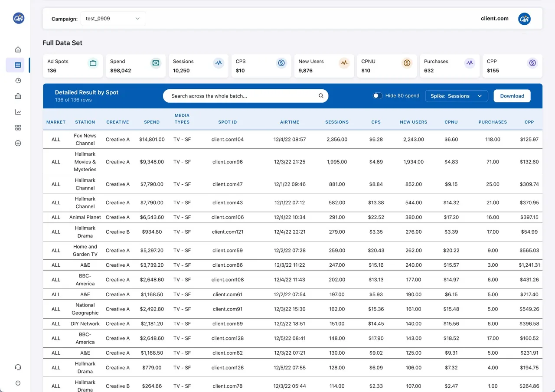The image size is (555, 392).
Task: Select the $1,241.31 CPP value
Action: click(x=529, y=265)
